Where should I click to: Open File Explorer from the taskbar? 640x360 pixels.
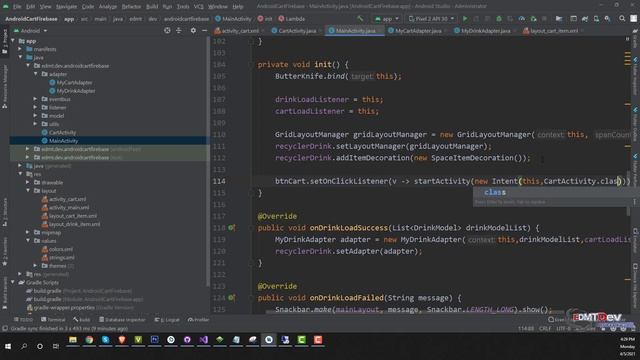click(x=73, y=340)
